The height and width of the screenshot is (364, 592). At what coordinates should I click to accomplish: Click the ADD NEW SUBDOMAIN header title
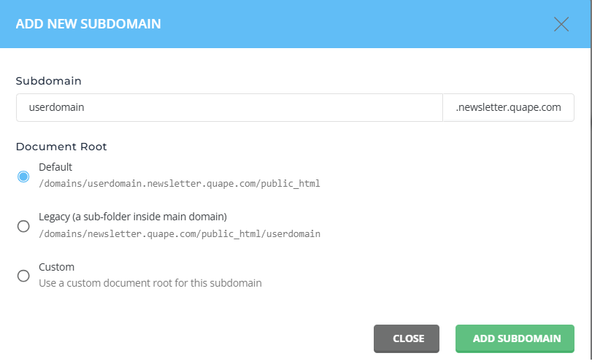(88, 24)
